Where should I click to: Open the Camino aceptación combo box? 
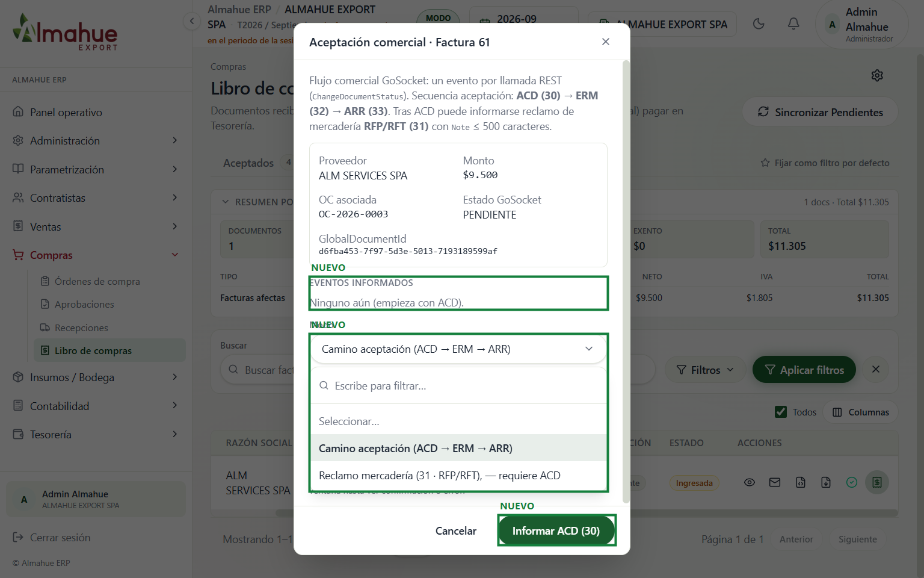[458, 349]
